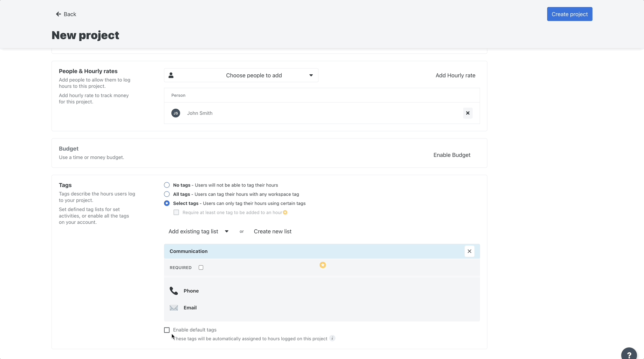Enable 'Require at least one tag' option
644x359 pixels.
[176, 212]
